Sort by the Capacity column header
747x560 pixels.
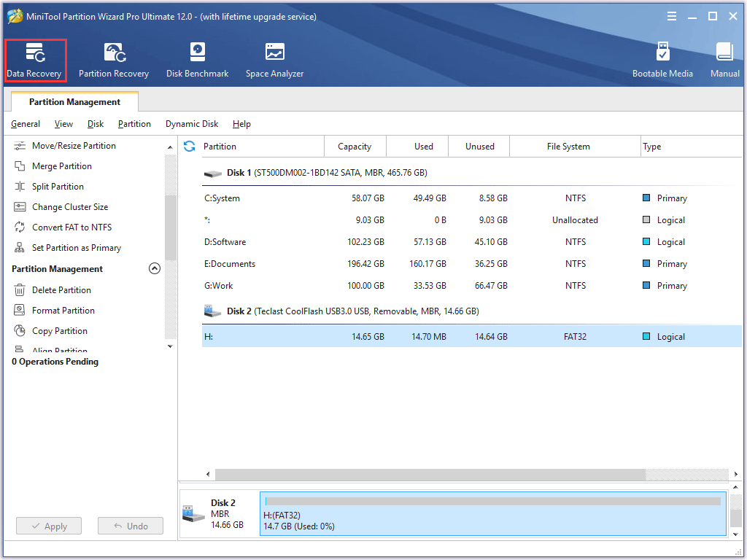pyautogui.click(x=355, y=146)
